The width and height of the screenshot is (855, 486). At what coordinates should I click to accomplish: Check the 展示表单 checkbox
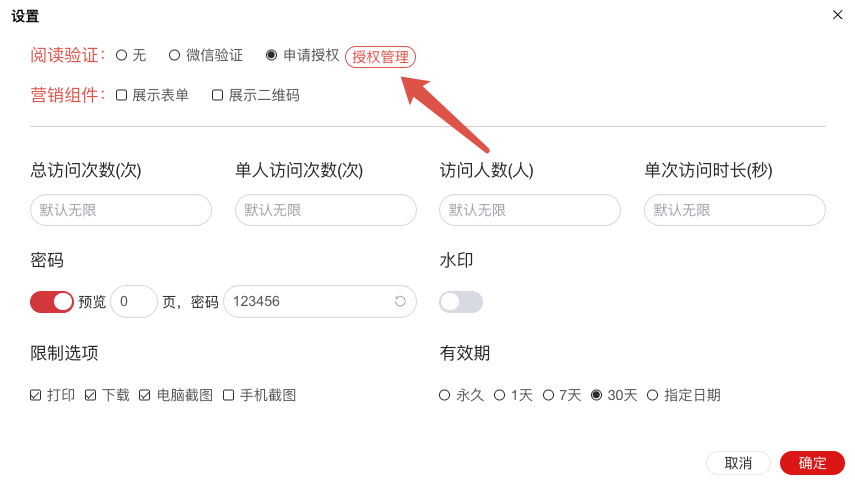pyautogui.click(x=122, y=95)
